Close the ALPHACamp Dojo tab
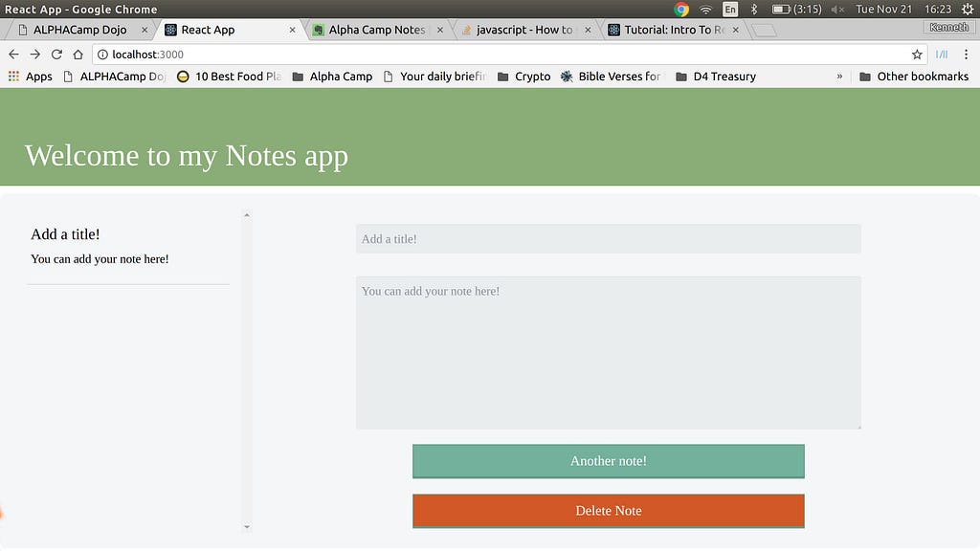 (x=145, y=30)
